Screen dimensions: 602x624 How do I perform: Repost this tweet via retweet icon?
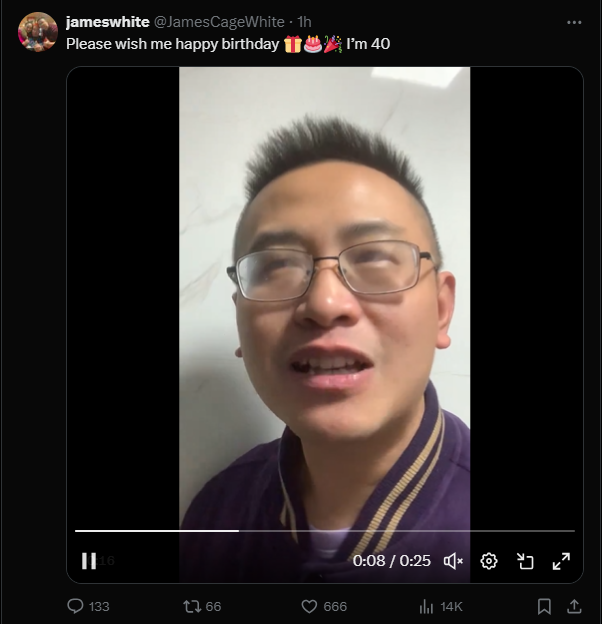(192, 606)
